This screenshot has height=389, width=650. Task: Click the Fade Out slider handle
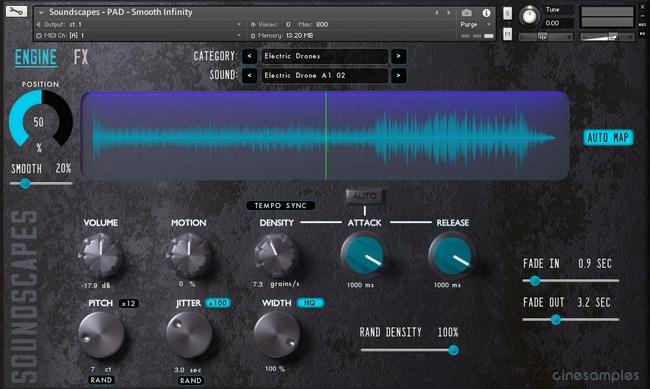coord(555,319)
